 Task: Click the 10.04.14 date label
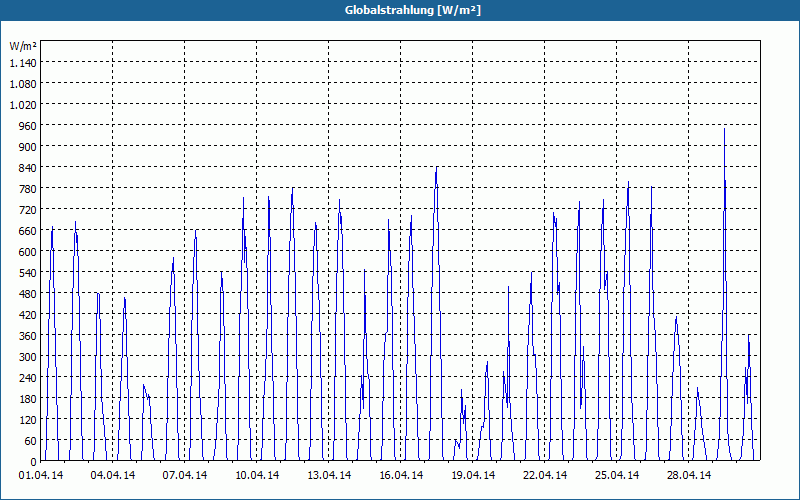pos(257,475)
